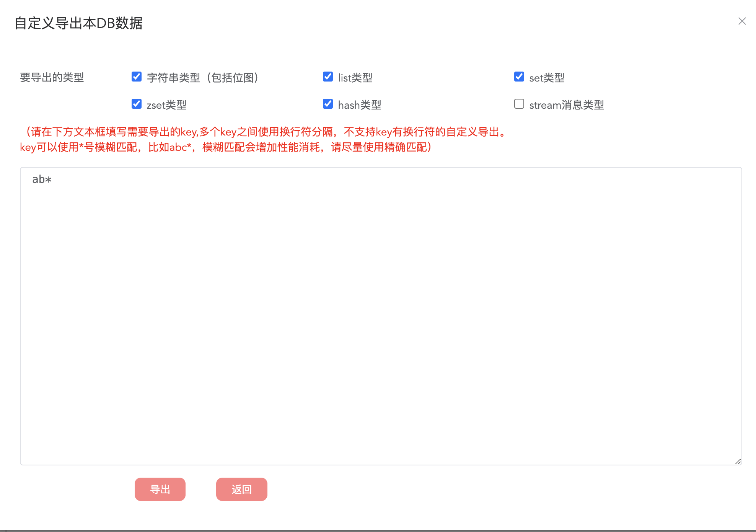Click the 要导出的类型 field label

click(x=52, y=78)
